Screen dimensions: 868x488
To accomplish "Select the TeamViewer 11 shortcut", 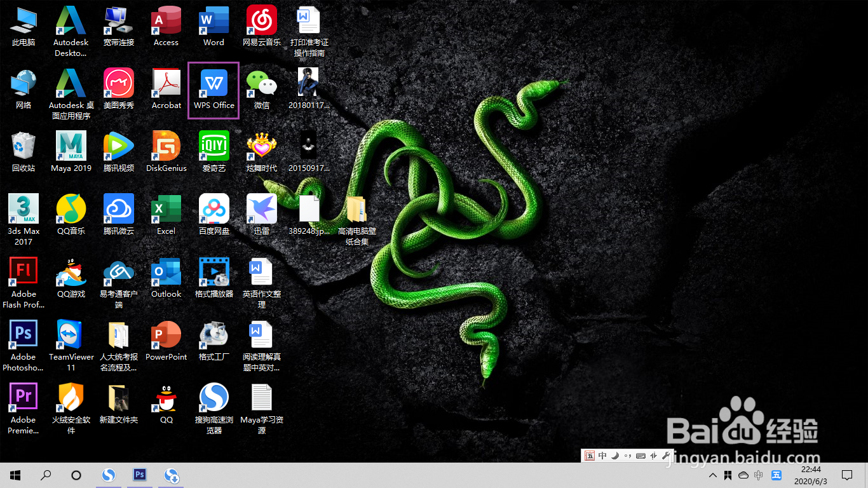I will (x=71, y=346).
